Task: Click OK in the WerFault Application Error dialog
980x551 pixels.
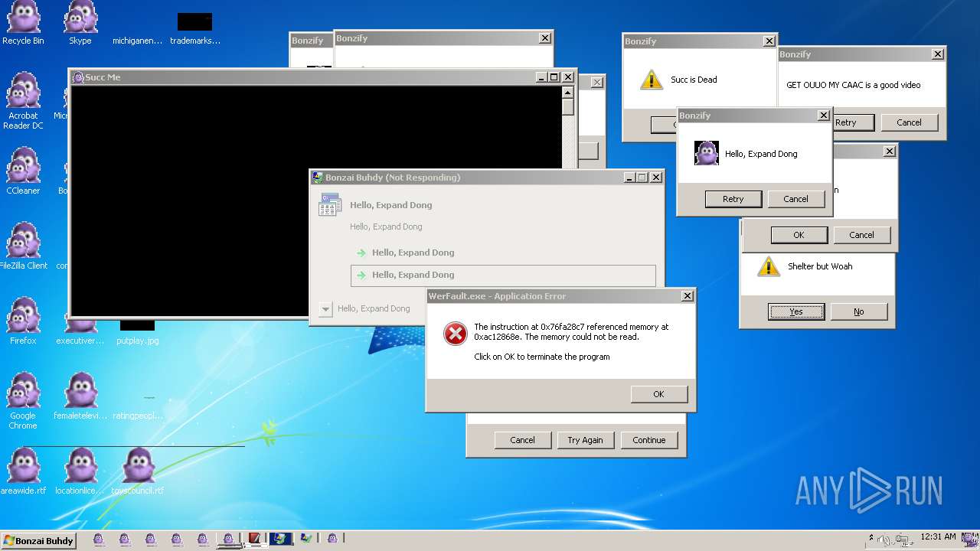Action: (x=658, y=394)
